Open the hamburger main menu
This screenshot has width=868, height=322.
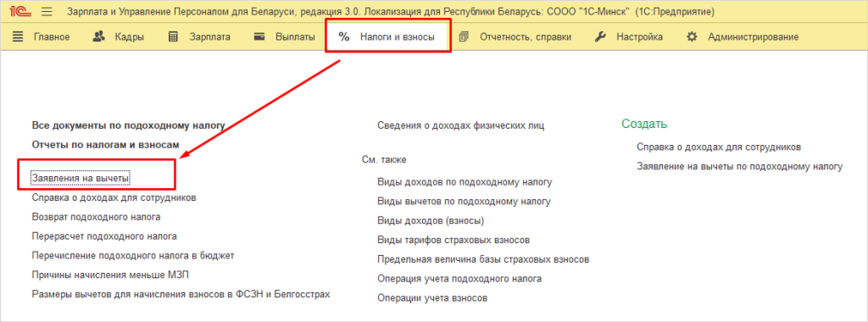click(x=47, y=11)
